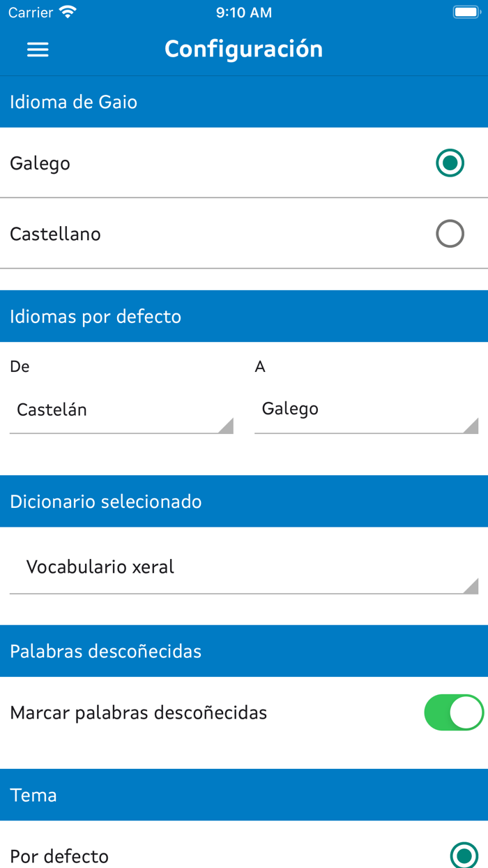The width and height of the screenshot is (488, 868).
Task: Toggle Marcar palabras descoñecidas switch
Action: 452,712
